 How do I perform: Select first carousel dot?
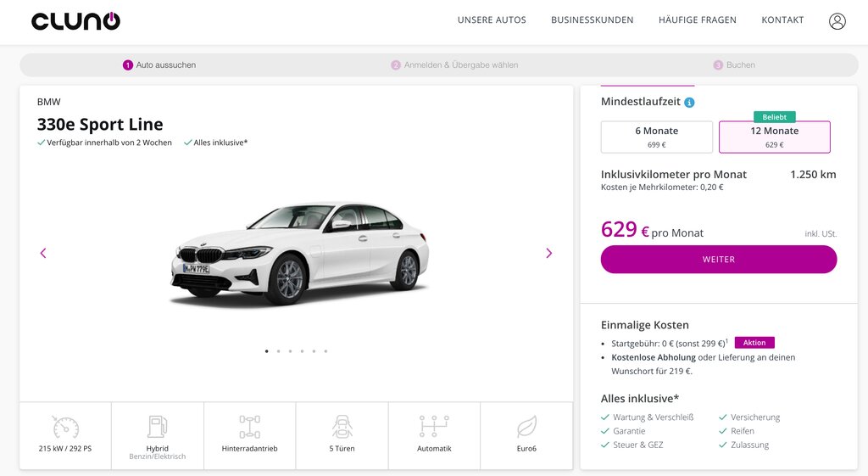[267, 351]
